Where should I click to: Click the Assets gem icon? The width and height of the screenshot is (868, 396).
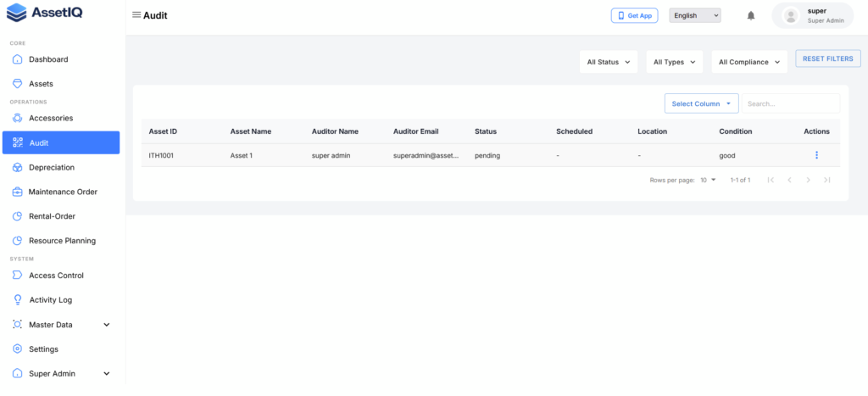(x=17, y=84)
